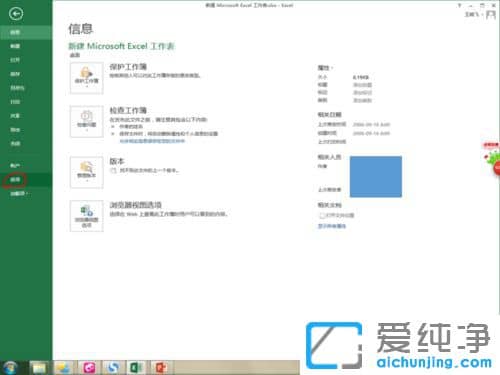Viewport: 500px width, 375px height.
Task: Open 浏览器视图选项 browser view options button
Action: tap(87, 216)
